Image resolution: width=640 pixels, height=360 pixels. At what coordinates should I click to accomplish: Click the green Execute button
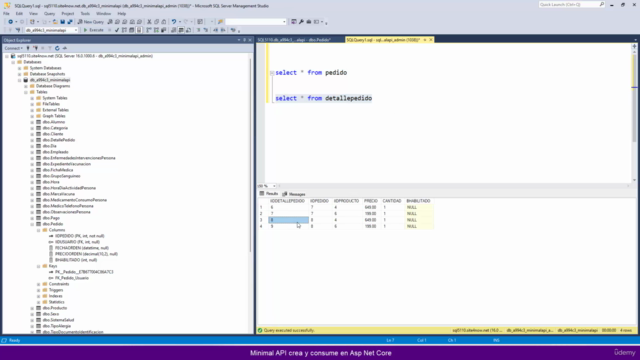[93, 30]
